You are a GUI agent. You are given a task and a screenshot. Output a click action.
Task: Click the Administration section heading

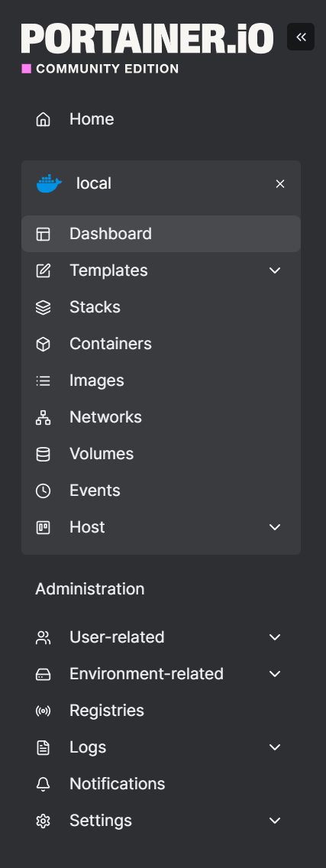pyautogui.click(x=89, y=589)
